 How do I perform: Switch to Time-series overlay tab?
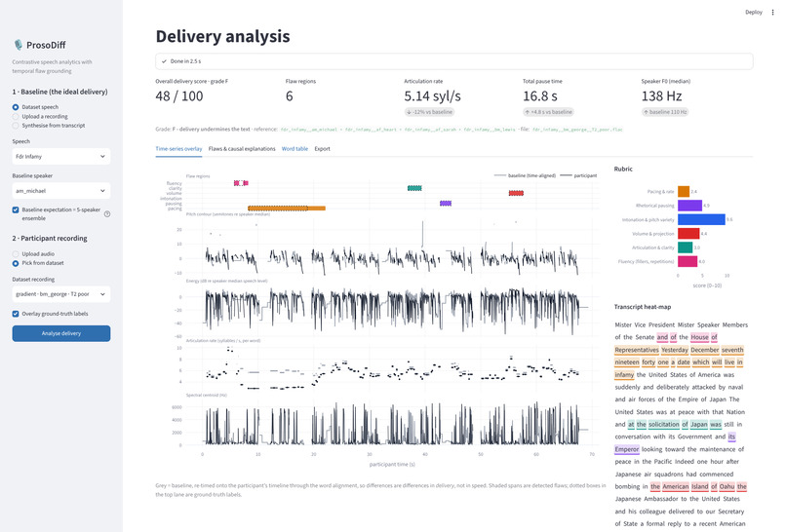(178, 149)
